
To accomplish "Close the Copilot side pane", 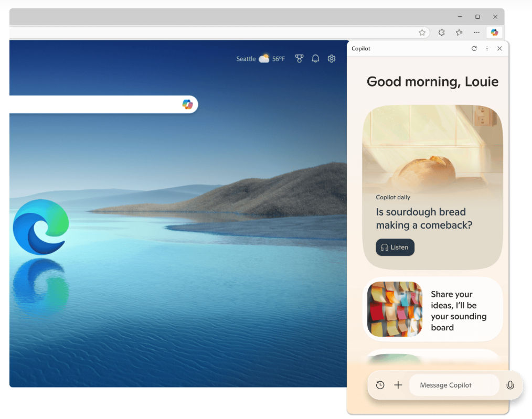I will click(x=500, y=48).
